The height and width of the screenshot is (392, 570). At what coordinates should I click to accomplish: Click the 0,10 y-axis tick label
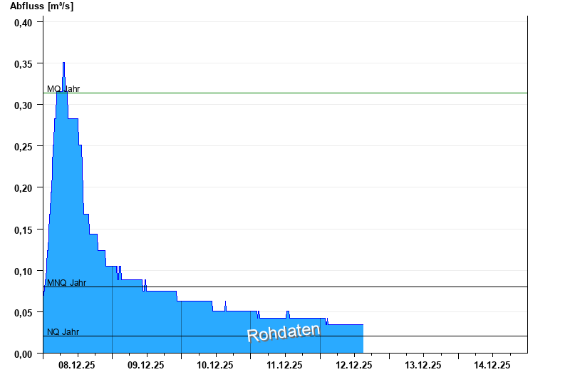tap(23, 272)
